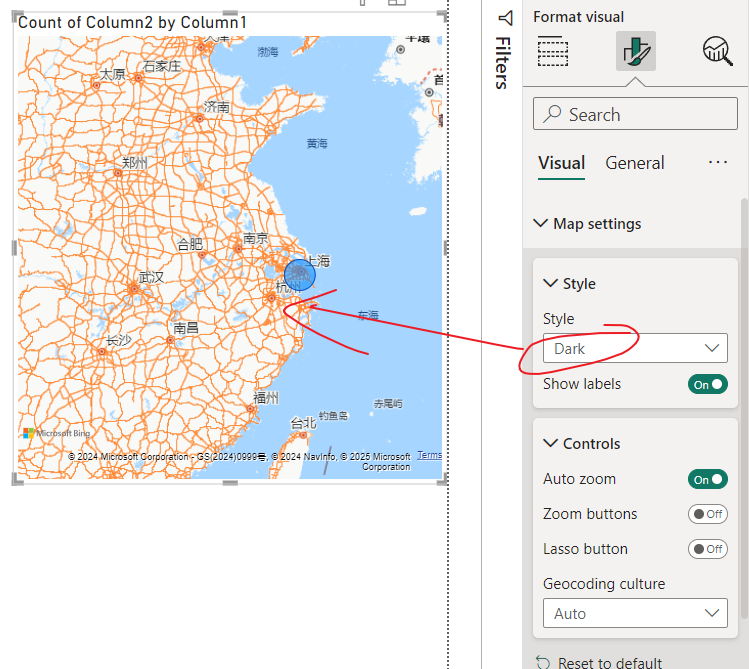Click the magnifier icon in Search box
This screenshot has height=669, width=749.
pyautogui.click(x=552, y=114)
